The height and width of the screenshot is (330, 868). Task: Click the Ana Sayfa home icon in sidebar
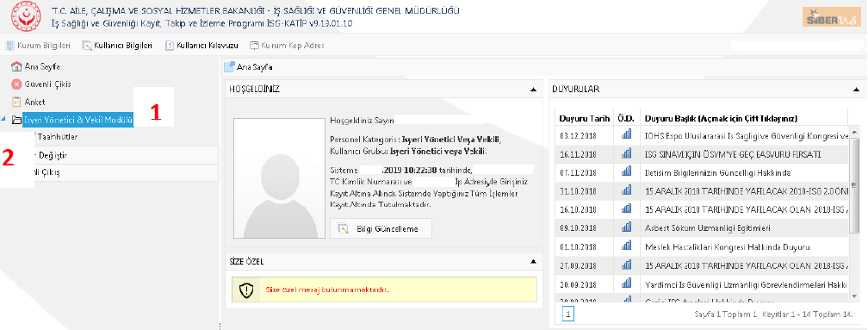[x=16, y=66]
